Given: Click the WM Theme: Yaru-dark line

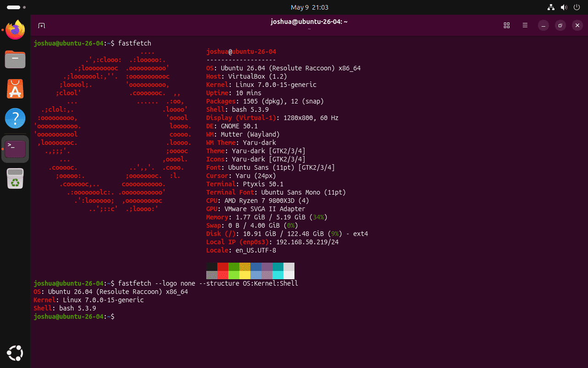Looking at the screenshot, I should point(241,143).
